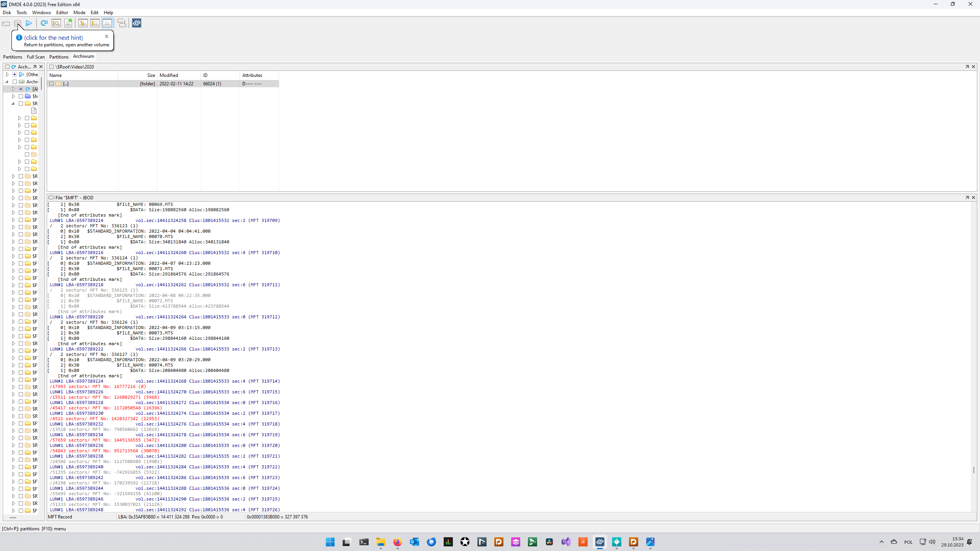The width and height of the screenshot is (980, 551).
Task: Collapse the Archi tree node
Action: coord(7,82)
